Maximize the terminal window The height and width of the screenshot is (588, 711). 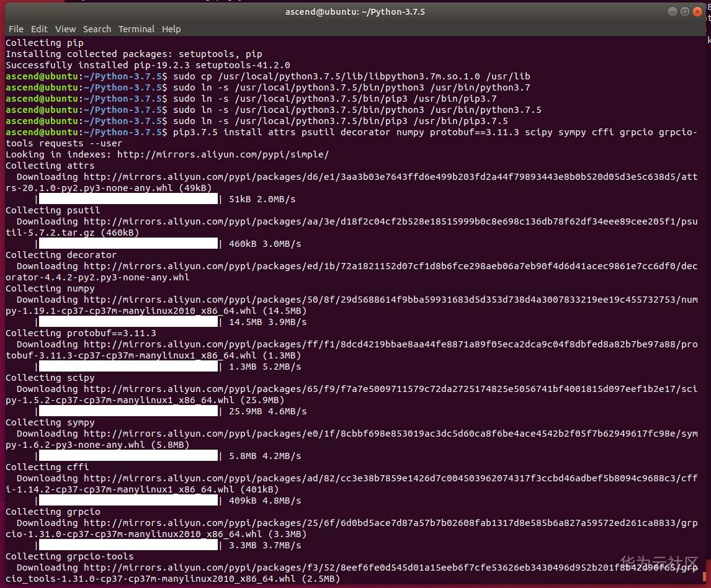point(685,12)
